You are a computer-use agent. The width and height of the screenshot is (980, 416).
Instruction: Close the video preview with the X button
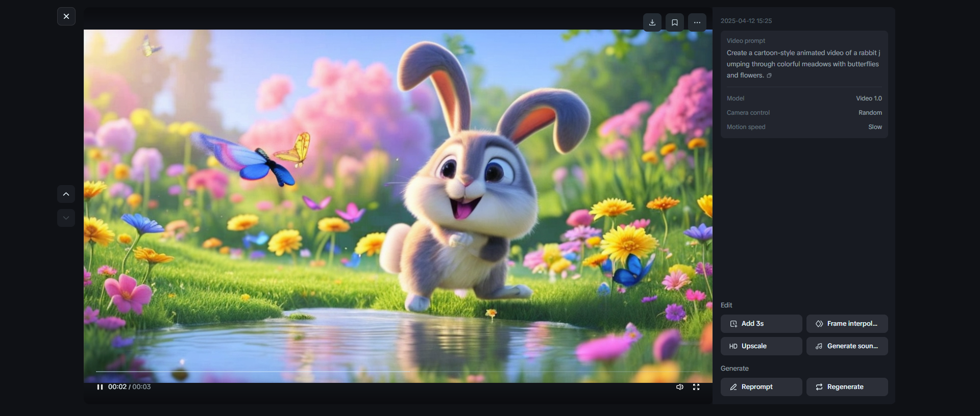pos(66,16)
